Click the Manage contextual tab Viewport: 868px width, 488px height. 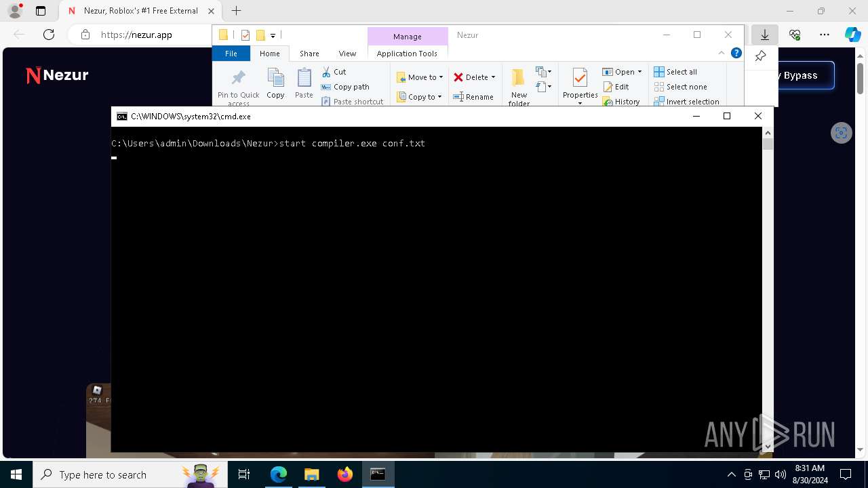pyautogui.click(x=408, y=37)
